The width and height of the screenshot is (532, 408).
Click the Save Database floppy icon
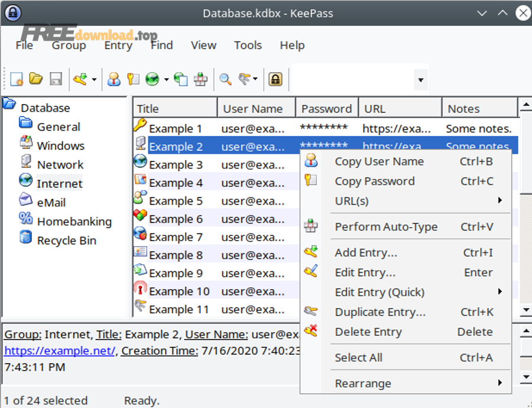coord(56,79)
